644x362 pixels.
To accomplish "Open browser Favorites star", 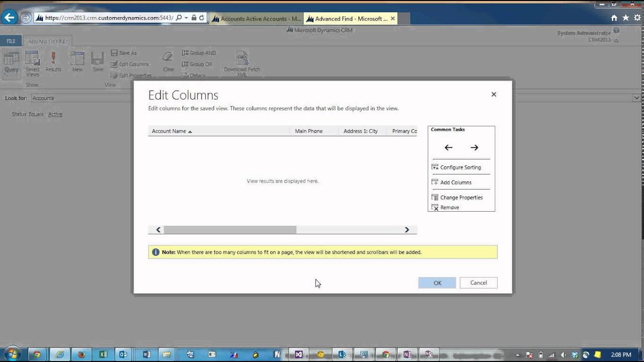I will 625,18.
